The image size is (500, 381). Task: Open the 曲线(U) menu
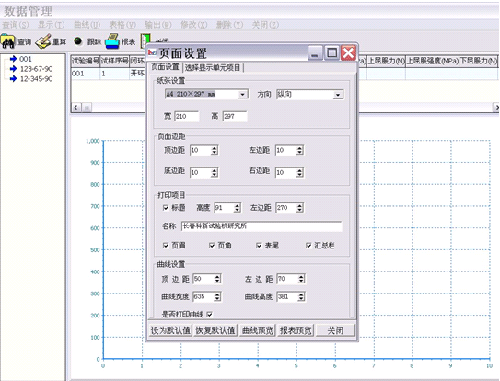(87, 25)
